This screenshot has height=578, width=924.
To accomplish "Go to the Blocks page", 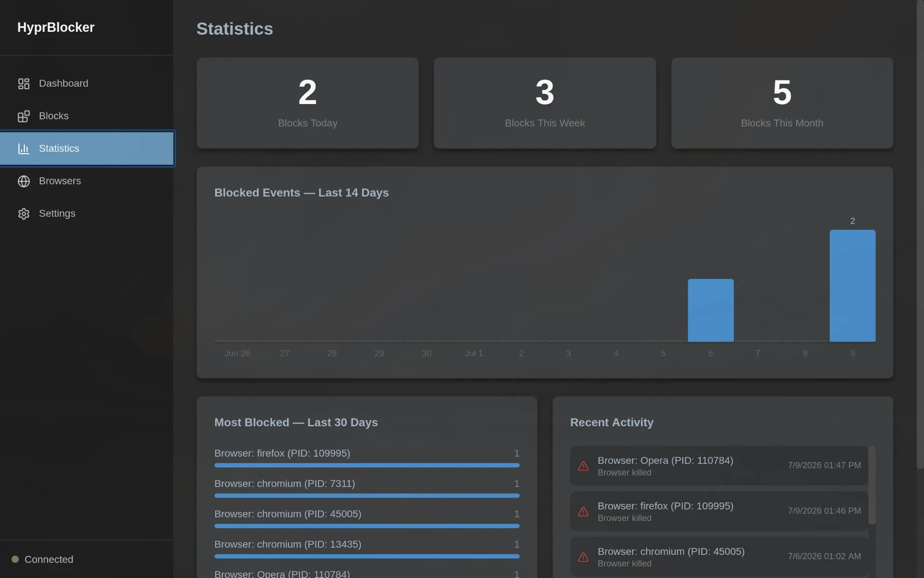I will point(87,116).
